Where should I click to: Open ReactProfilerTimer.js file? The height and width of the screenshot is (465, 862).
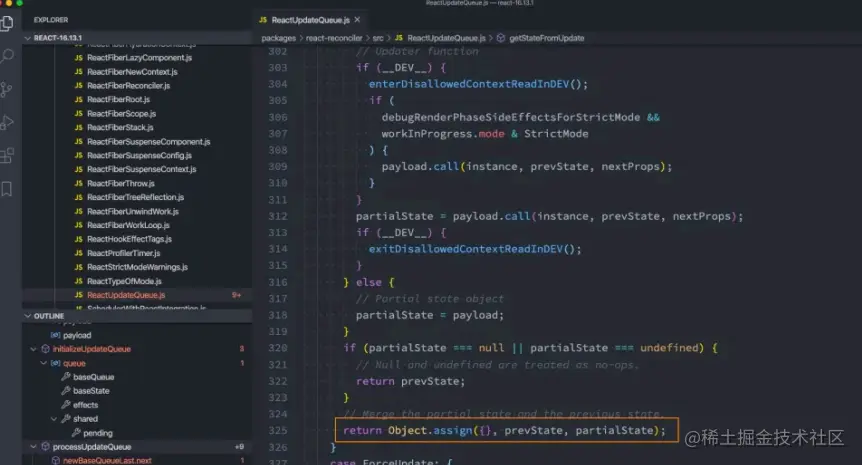(123, 253)
